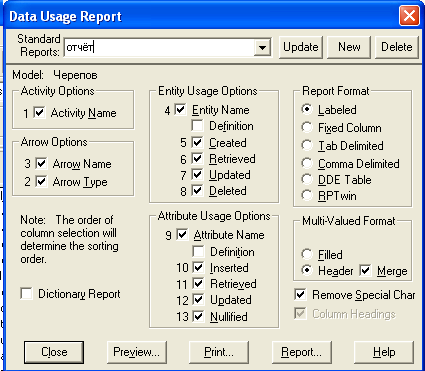425x371 pixels.
Task: Enable Definition under Entity Usage Options
Action: pyautogui.click(x=197, y=126)
